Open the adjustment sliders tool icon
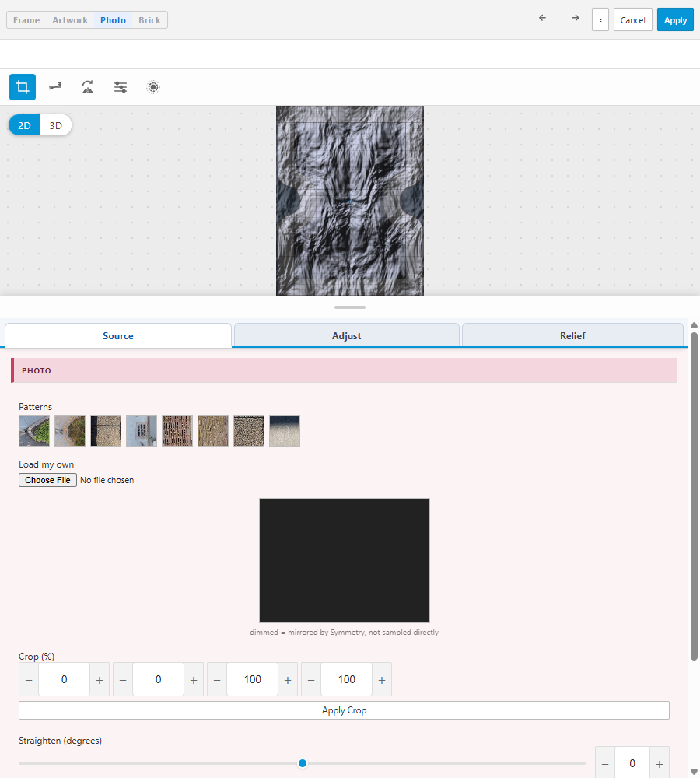 pos(121,87)
